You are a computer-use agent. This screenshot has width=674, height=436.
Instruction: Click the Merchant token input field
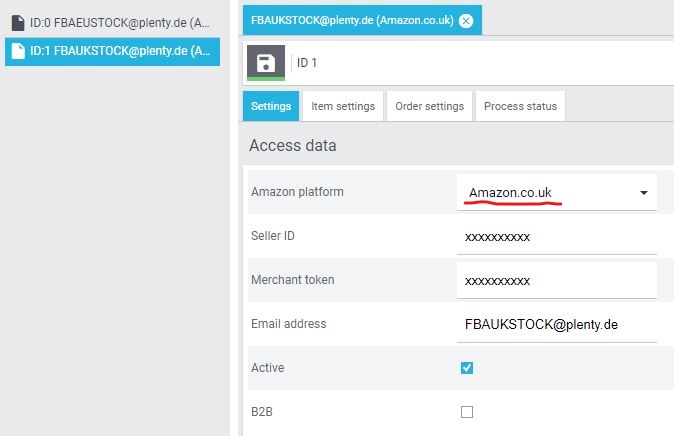click(x=555, y=281)
